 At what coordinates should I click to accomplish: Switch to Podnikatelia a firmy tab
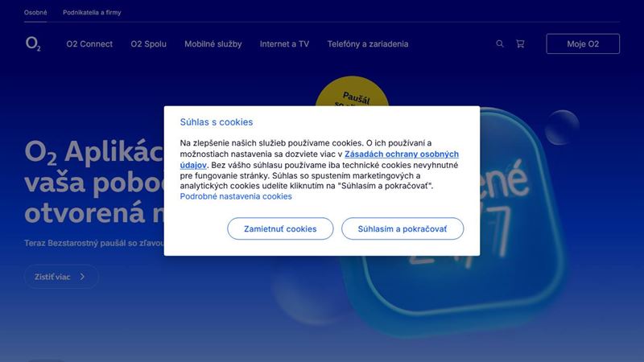point(92,12)
